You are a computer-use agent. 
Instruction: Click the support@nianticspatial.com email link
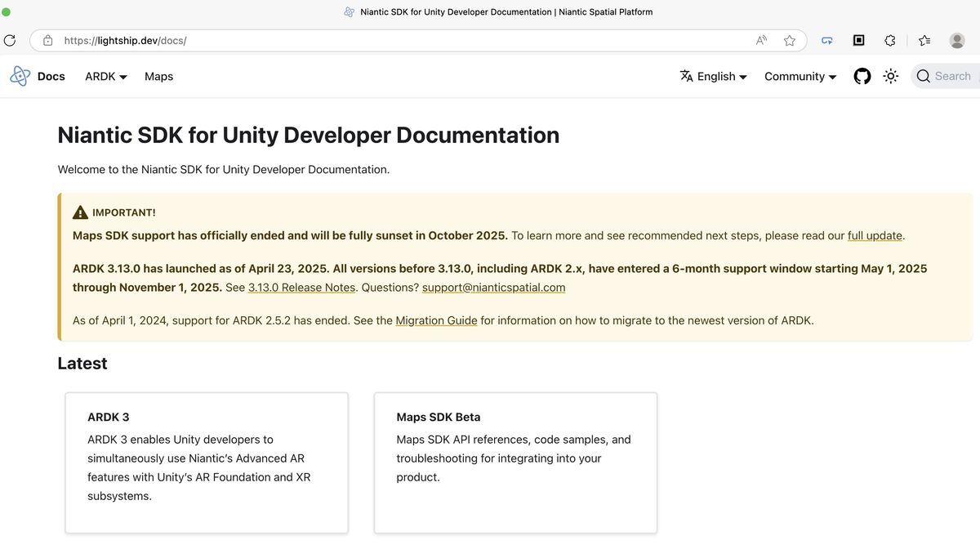[x=493, y=288]
